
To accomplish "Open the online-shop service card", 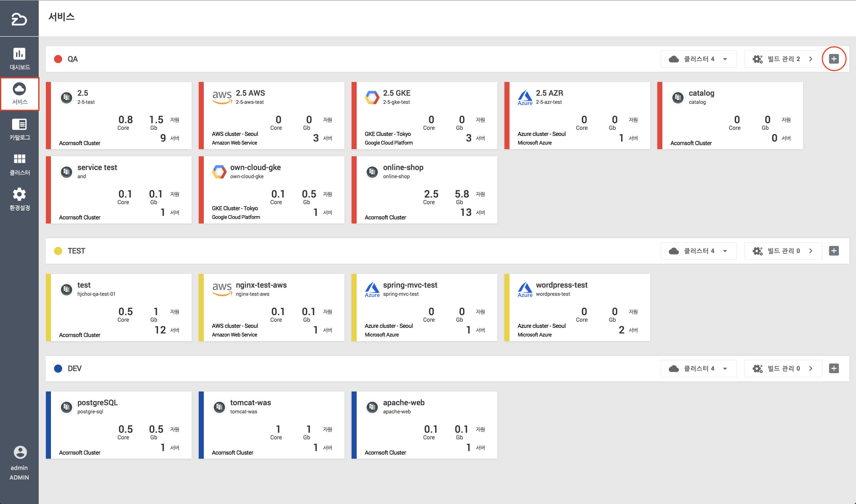I will (x=424, y=190).
